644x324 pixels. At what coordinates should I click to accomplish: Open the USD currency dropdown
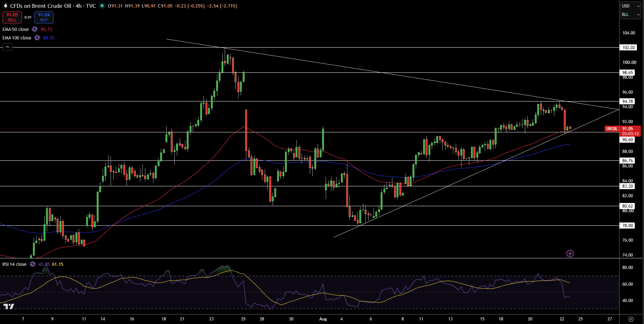click(631, 6)
